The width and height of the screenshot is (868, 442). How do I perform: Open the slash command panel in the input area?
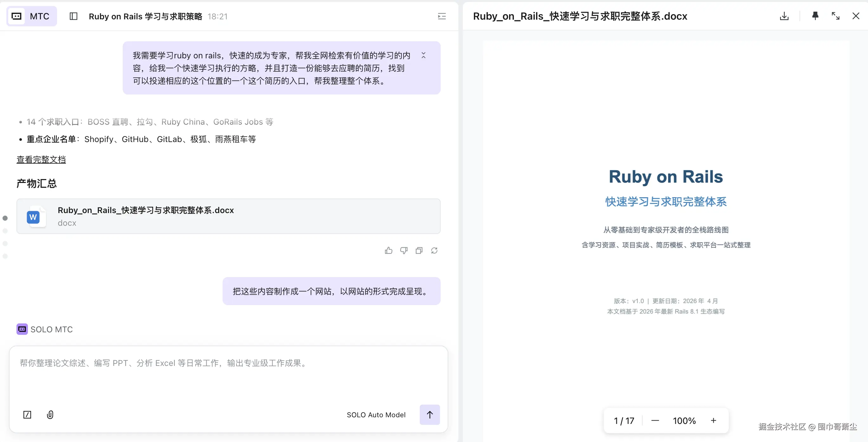click(x=27, y=415)
